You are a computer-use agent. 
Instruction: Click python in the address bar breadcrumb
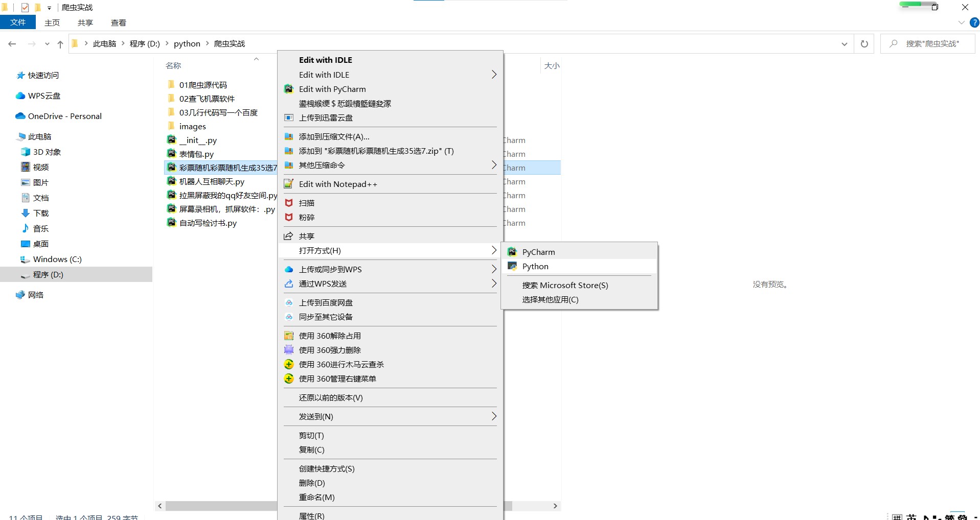187,44
